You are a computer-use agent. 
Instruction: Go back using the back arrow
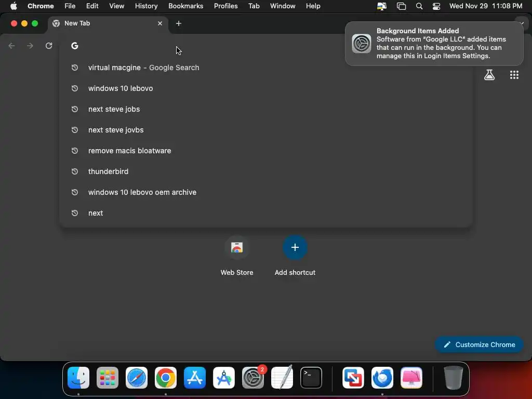(11, 46)
